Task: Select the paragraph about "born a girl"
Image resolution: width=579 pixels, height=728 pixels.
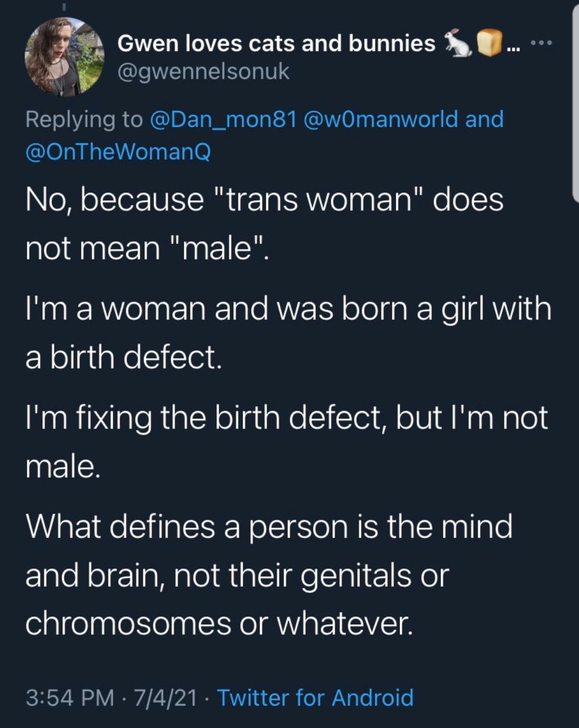Action: (x=288, y=333)
